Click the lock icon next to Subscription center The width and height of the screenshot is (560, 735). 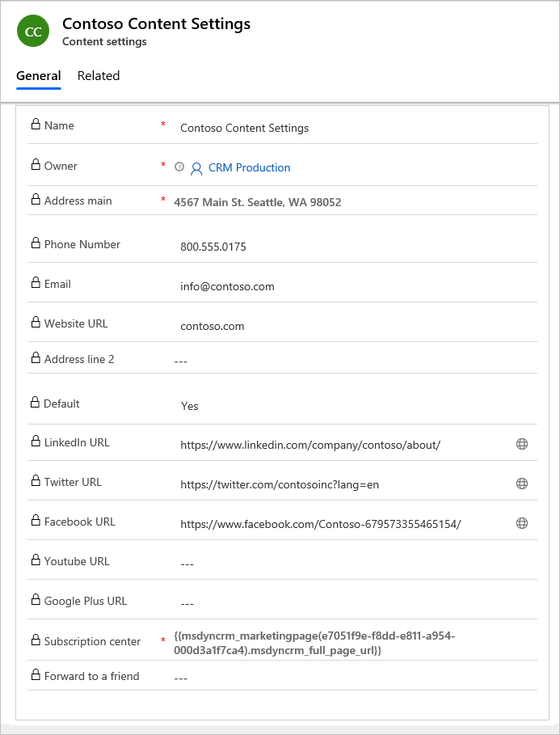[36, 640]
